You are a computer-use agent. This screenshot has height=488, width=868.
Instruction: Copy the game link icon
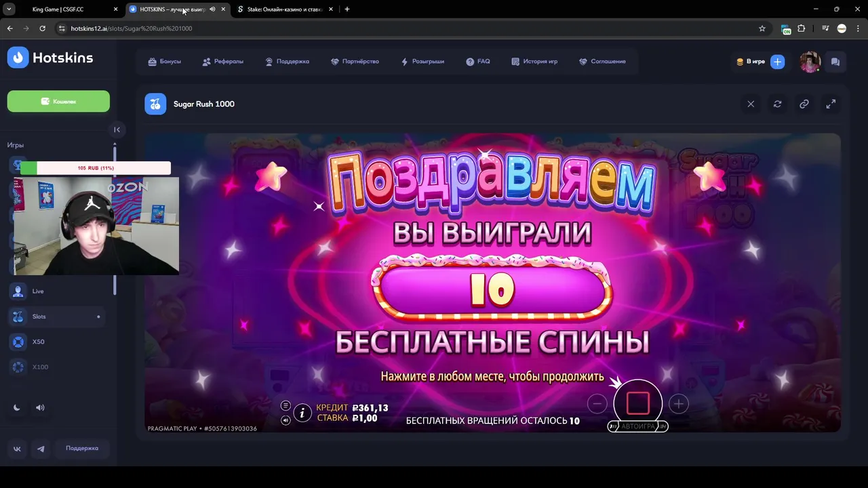804,104
